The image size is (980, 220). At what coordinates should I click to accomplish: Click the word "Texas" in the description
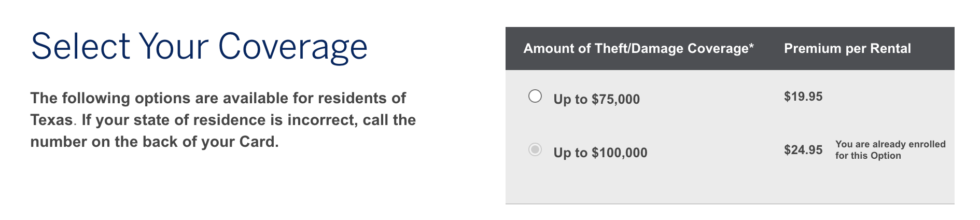[x=51, y=120]
